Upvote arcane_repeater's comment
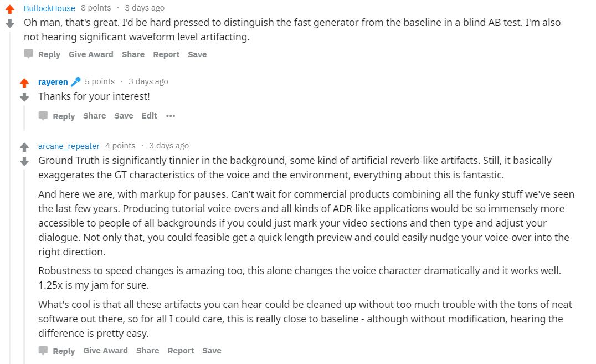The width and height of the screenshot is (596, 364). 24,147
